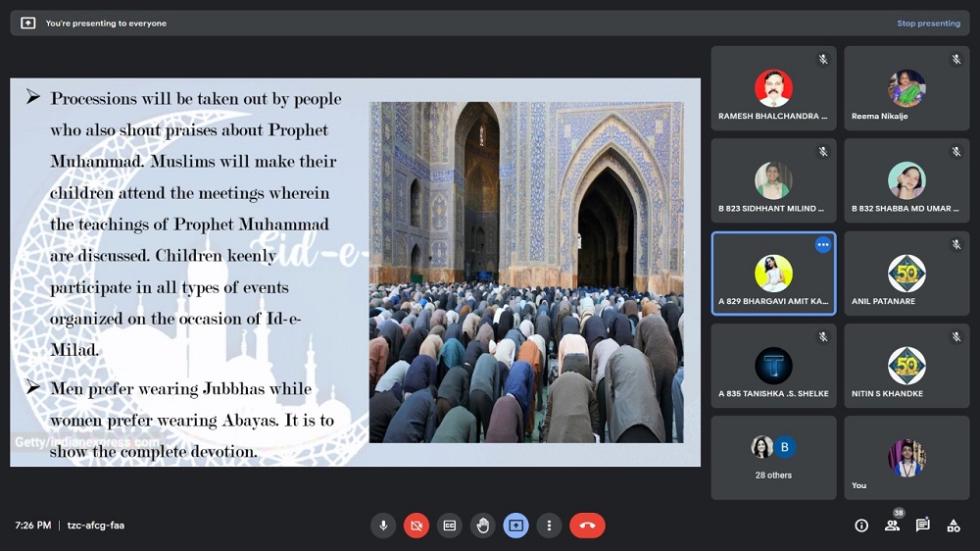Viewport: 980px width, 551px height.
Task: Raise your hand
Action: tap(482, 526)
